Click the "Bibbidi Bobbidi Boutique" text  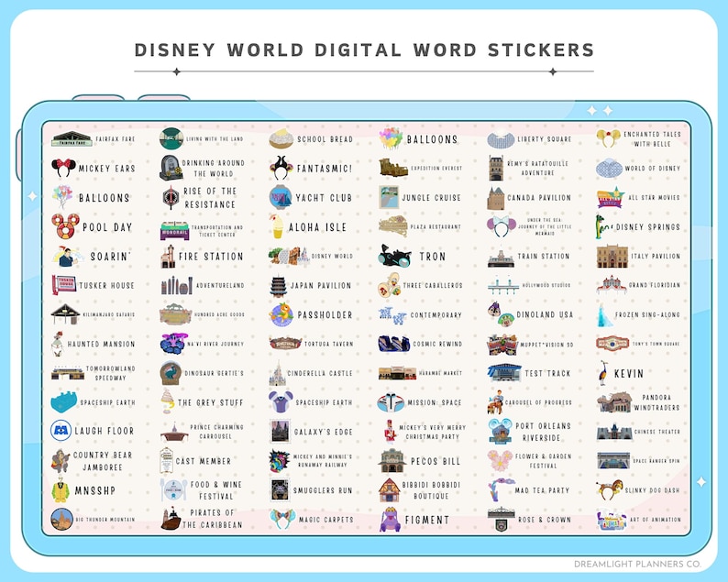(x=431, y=490)
